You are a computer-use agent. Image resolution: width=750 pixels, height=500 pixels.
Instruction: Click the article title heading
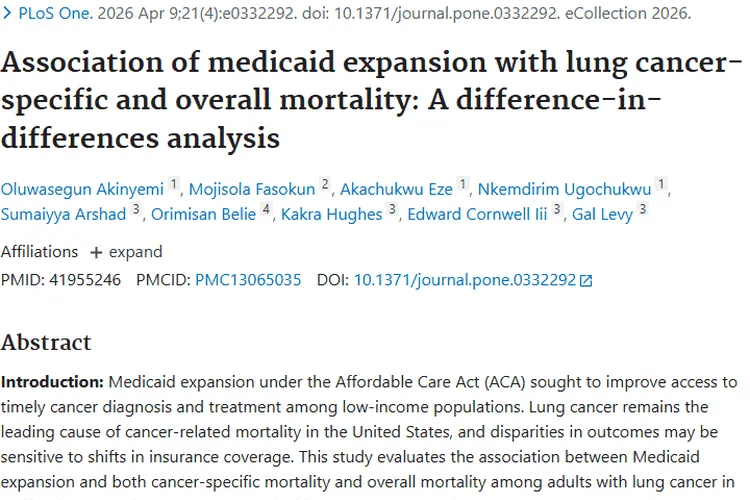pyautogui.click(x=372, y=101)
